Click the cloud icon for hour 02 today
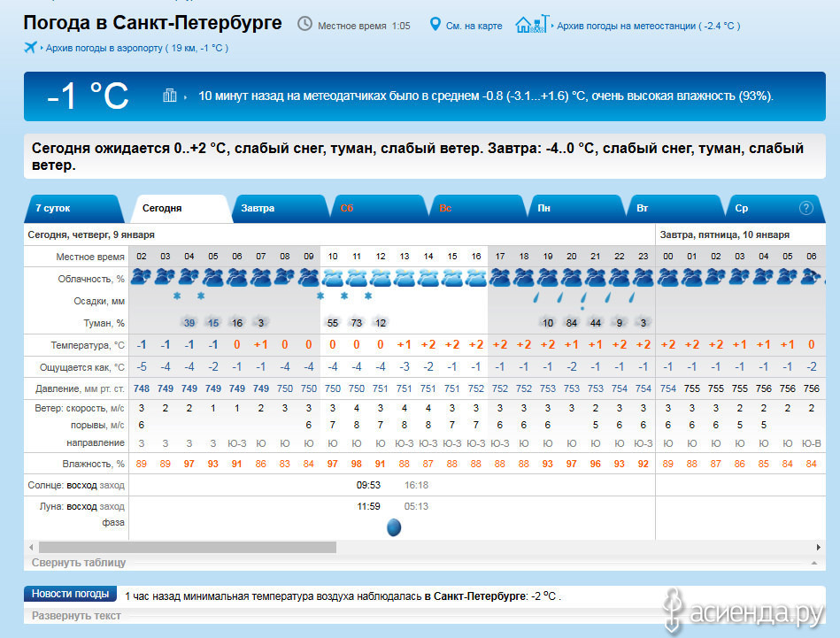The width and height of the screenshot is (840, 638). (x=142, y=278)
